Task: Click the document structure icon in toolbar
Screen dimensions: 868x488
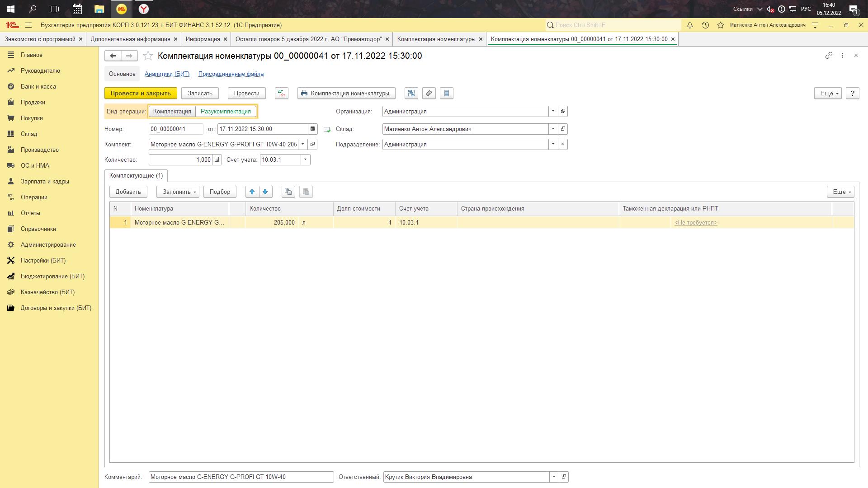Action: coord(411,93)
